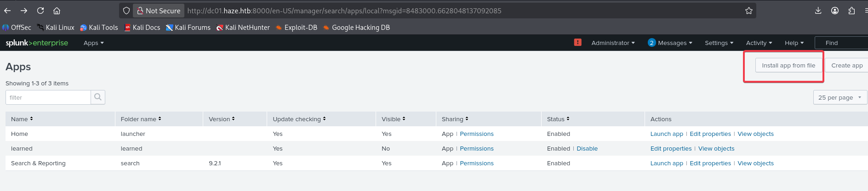Click into the apps filter text field
Viewport: 868px width, 191px height.
tap(48, 97)
